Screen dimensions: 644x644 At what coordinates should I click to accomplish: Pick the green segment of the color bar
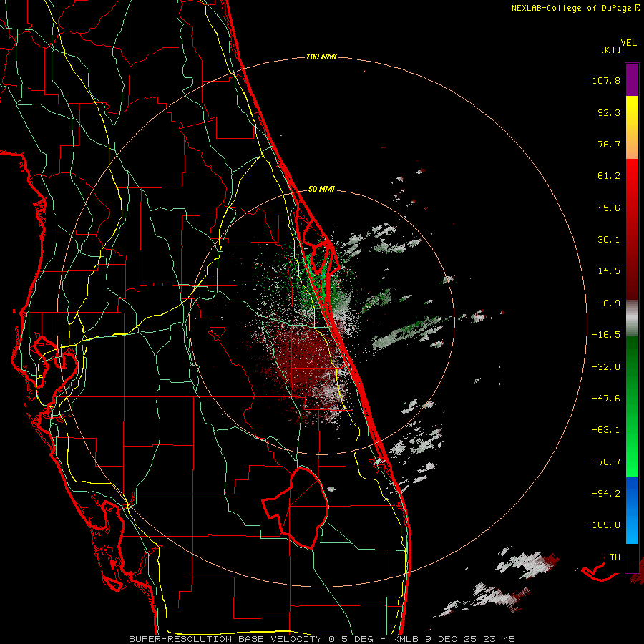(x=632, y=406)
